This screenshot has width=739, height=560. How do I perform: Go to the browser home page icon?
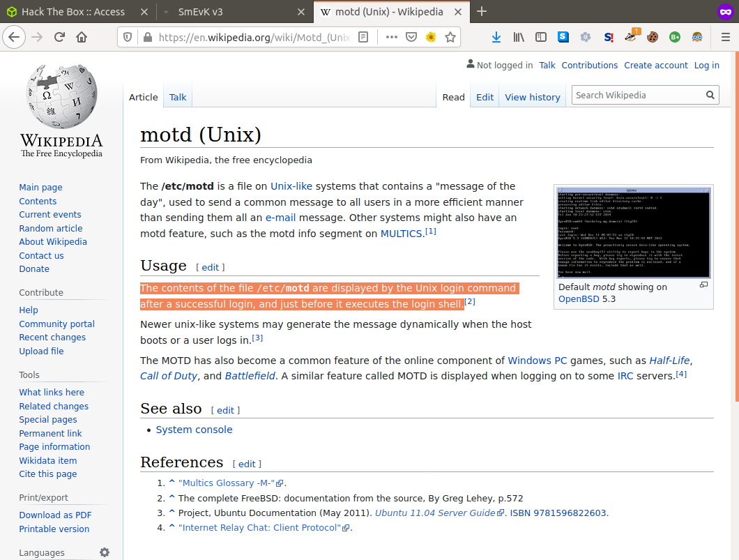tap(82, 37)
